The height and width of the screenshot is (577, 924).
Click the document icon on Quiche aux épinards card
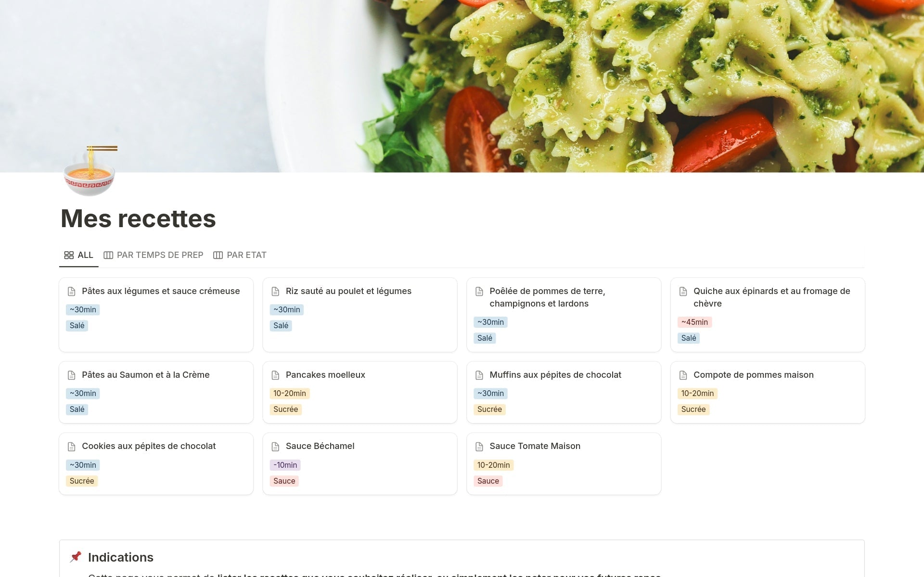(x=683, y=292)
